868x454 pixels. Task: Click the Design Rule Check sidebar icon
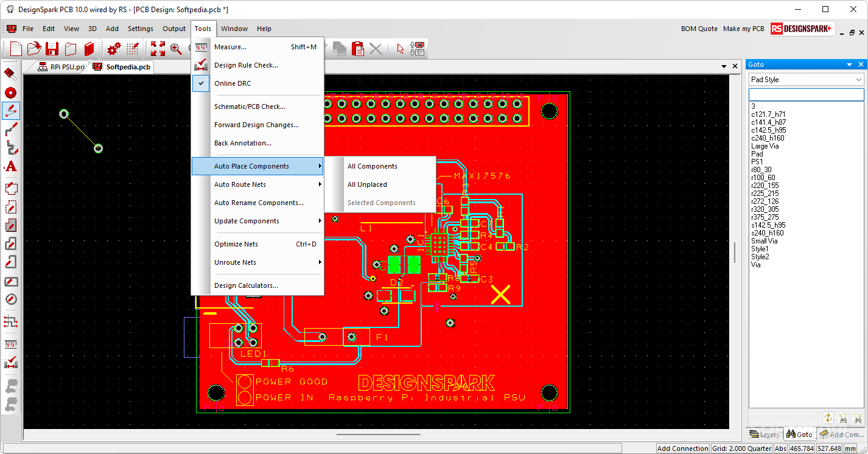10,363
